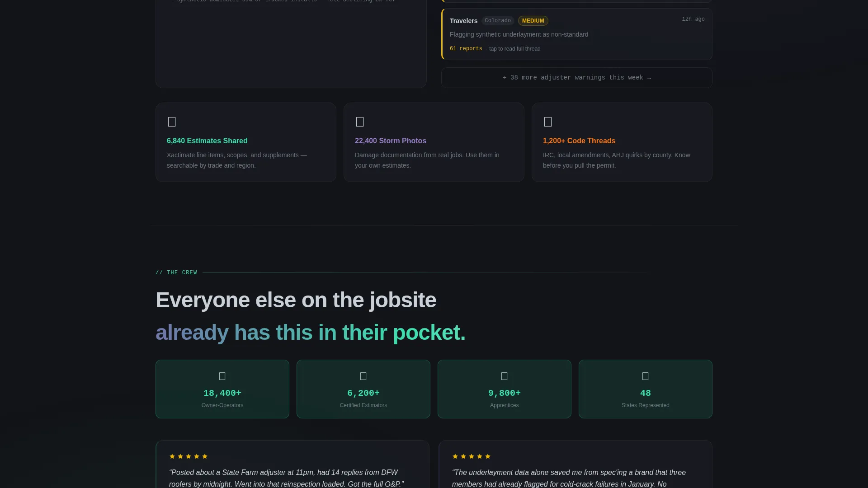Viewport: 868px width, 488px height.
Task: Click the Damage documentation description text
Action: (427, 160)
